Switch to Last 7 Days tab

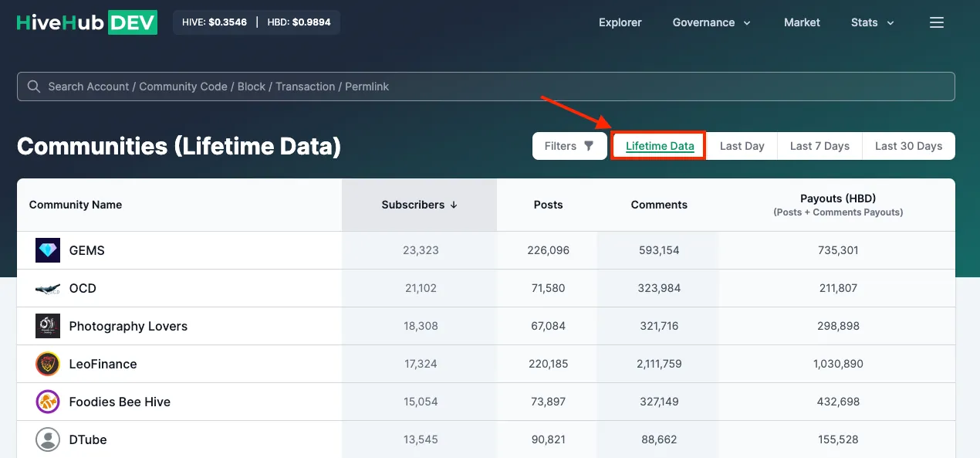[x=819, y=146]
